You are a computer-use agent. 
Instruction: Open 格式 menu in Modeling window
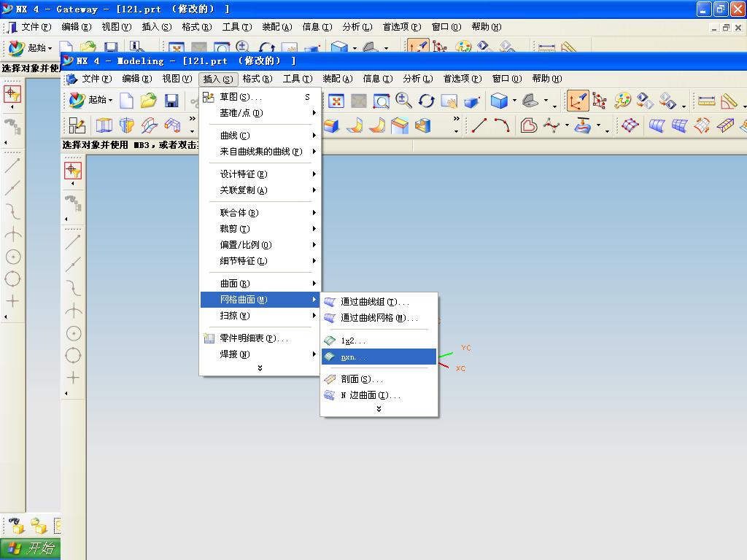click(258, 79)
